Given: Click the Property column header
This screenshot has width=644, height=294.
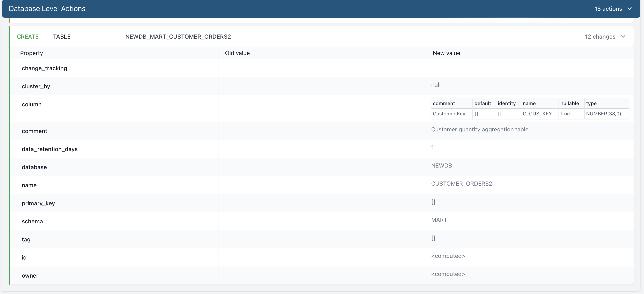Looking at the screenshot, I should click(x=31, y=53).
